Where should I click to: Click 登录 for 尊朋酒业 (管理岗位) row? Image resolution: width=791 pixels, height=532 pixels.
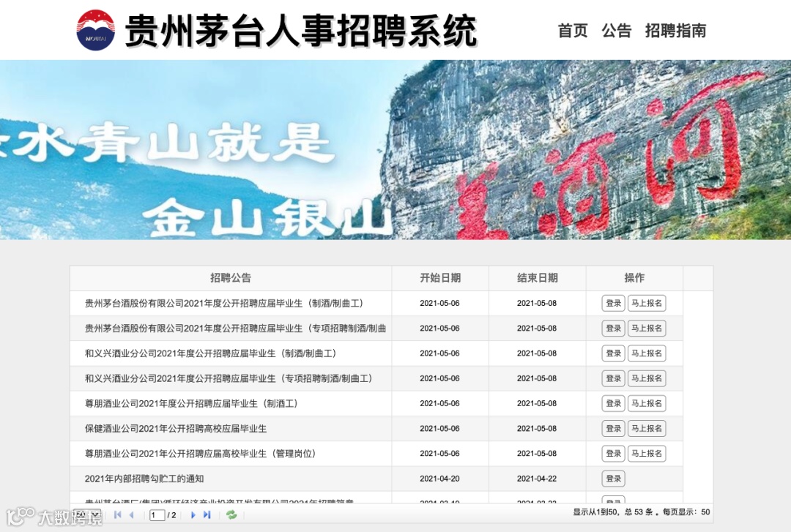click(x=614, y=454)
